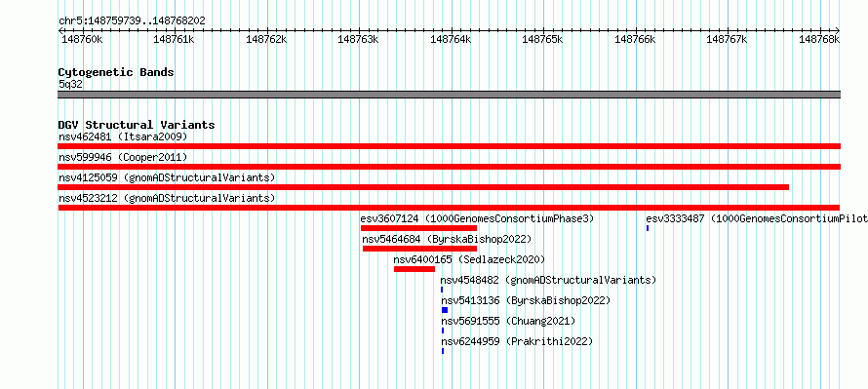Click the nsv462481 (Itsara2009) variant label
868x389 pixels.
[x=123, y=136]
